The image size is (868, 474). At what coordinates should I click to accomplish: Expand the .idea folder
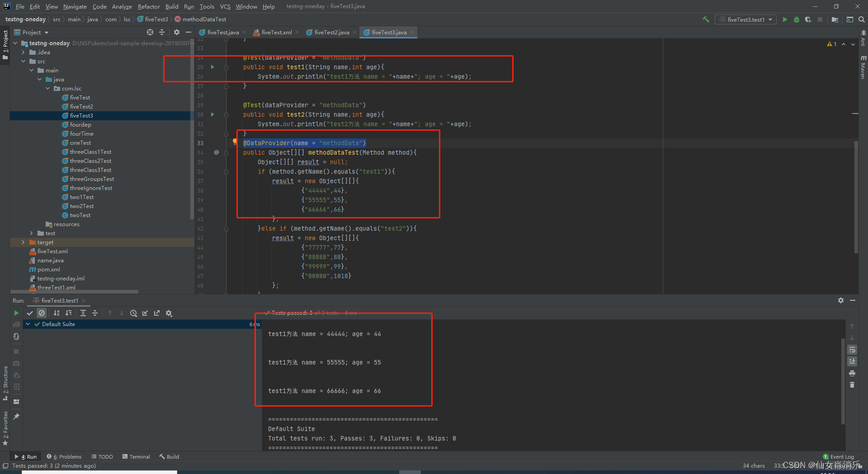click(x=23, y=52)
